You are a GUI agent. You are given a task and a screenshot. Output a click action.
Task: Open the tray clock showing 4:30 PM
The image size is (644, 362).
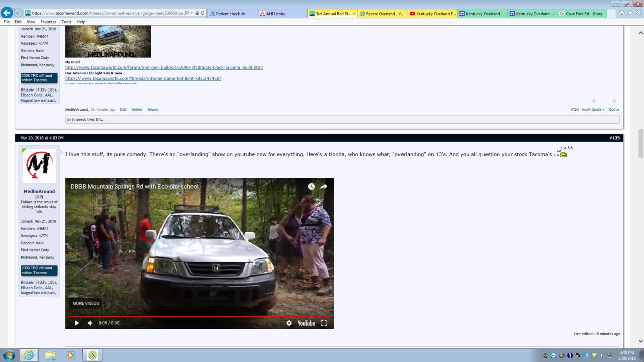click(x=627, y=355)
